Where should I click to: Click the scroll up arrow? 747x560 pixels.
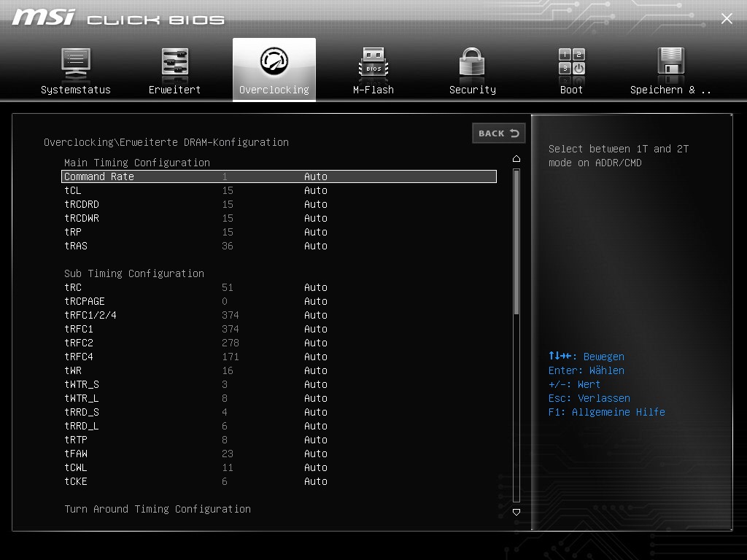[x=516, y=158]
